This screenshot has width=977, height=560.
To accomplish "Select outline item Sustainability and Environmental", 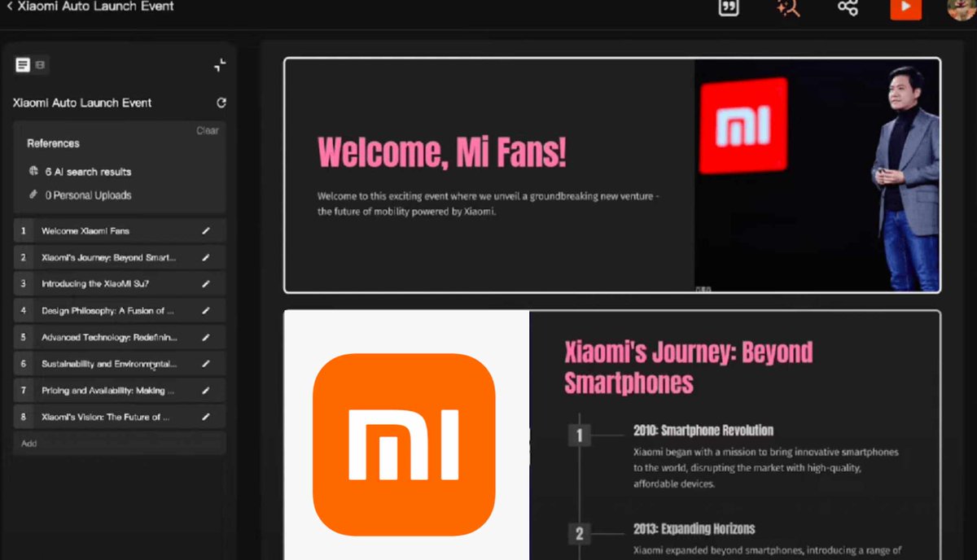I will tap(120, 364).
